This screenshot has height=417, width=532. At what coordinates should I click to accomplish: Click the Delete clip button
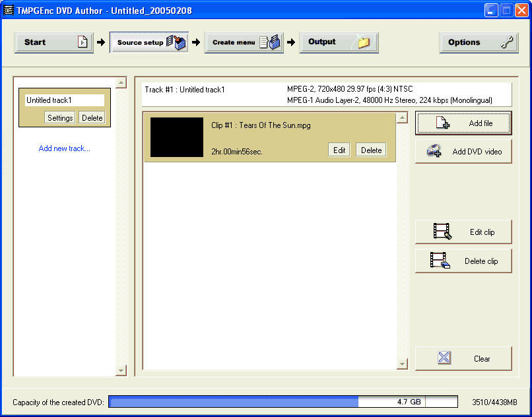463,261
